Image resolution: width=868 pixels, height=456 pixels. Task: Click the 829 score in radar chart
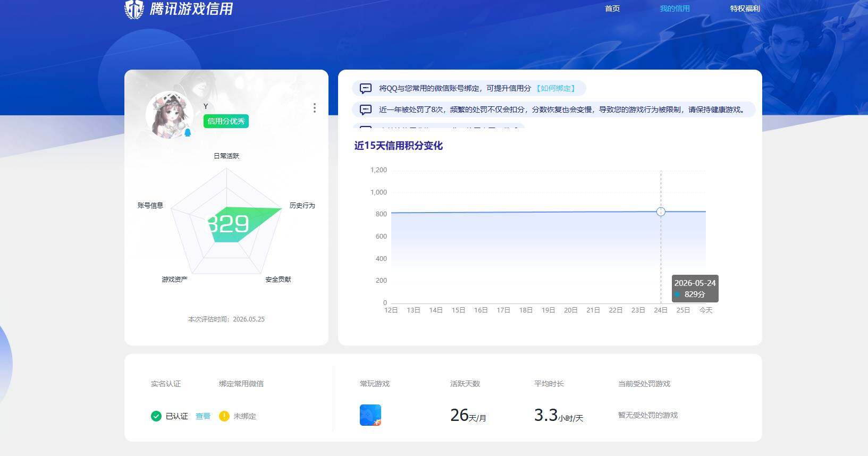[x=228, y=224]
